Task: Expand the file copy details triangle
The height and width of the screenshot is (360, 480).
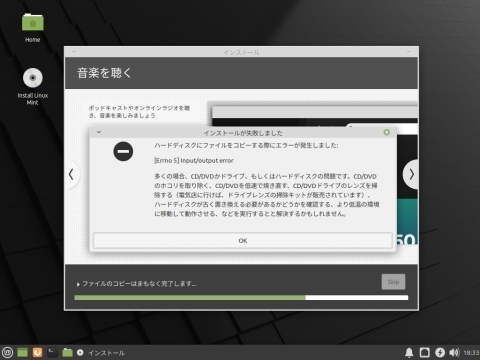Action: (78, 284)
